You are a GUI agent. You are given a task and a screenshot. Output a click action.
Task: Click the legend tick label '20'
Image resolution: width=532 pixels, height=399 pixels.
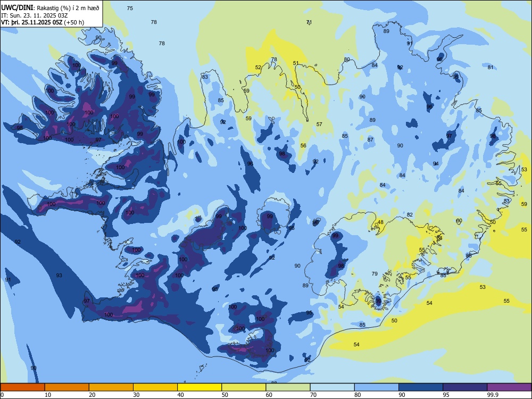point(92,395)
